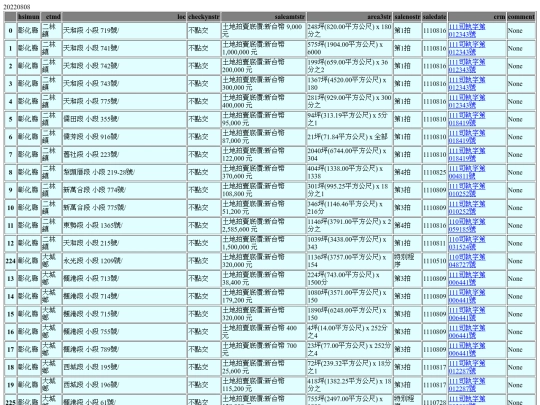Image resolution: width=540 pixels, height=405 pixels.
Task: Select the area cell 2040坪(6744.00平方公尺)
Action: [x=350, y=155]
